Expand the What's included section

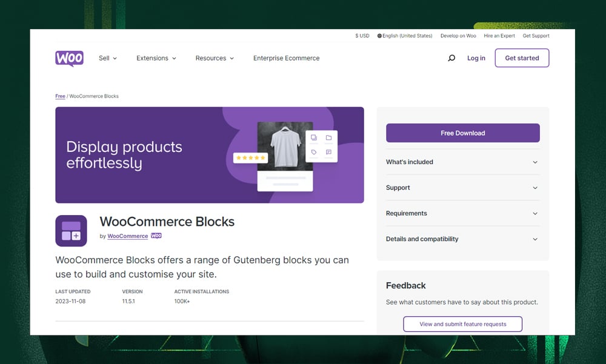point(462,162)
